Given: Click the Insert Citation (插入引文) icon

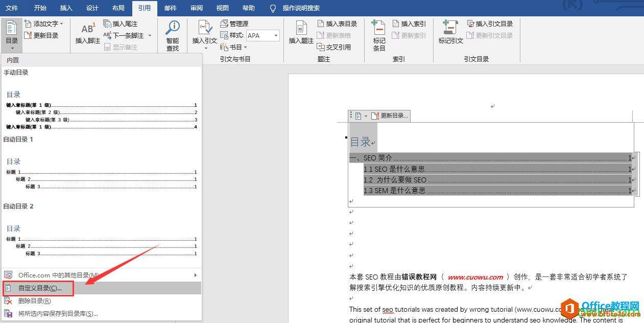Looking at the screenshot, I should [205, 29].
